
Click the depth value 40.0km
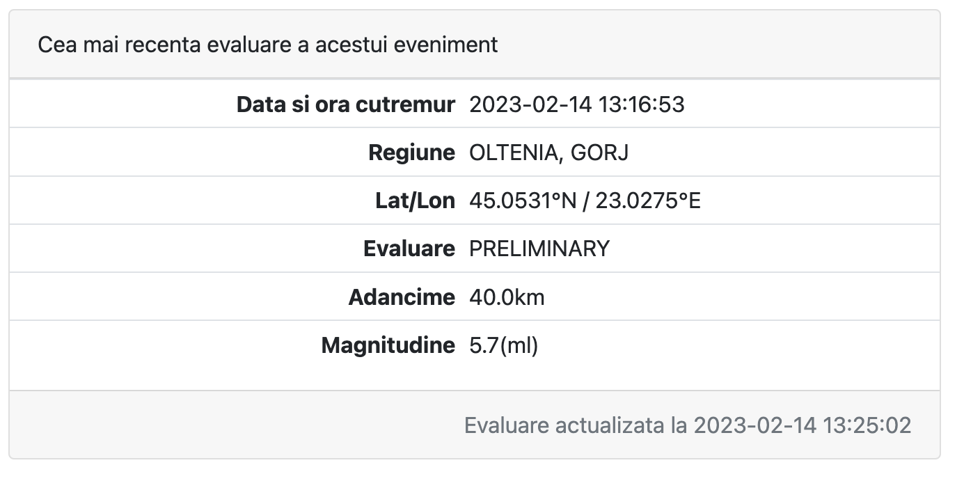point(507,298)
